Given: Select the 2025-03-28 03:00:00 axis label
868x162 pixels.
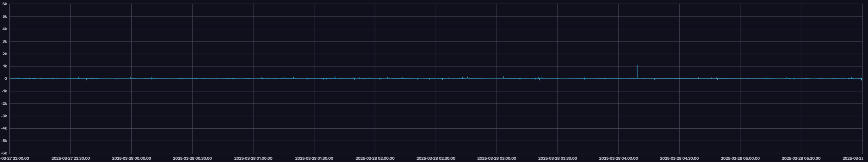Looking at the screenshot, I should 496,158.
